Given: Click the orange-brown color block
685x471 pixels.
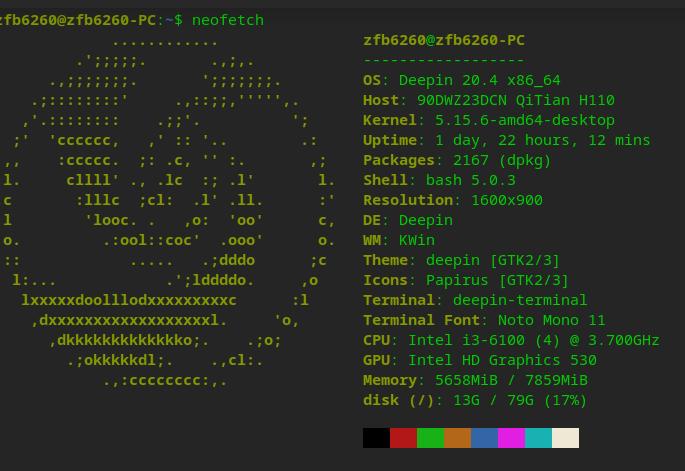Looking at the screenshot, I should (457, 438).
